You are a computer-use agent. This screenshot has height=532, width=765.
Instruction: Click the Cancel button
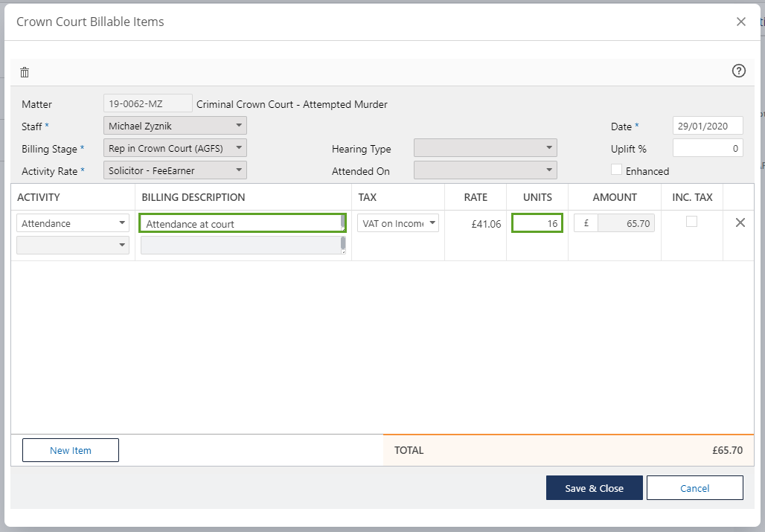coord(694,488)
